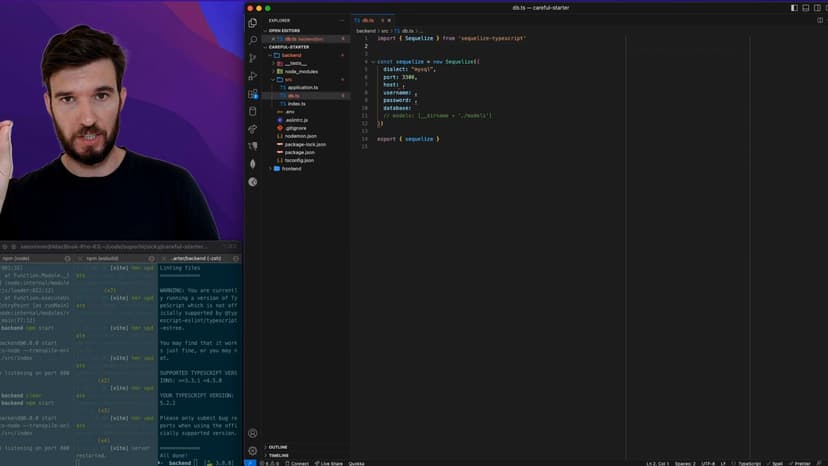
Task: Select the db.ts editor tab
Action: pyautogui.click(x=368, y=20)
